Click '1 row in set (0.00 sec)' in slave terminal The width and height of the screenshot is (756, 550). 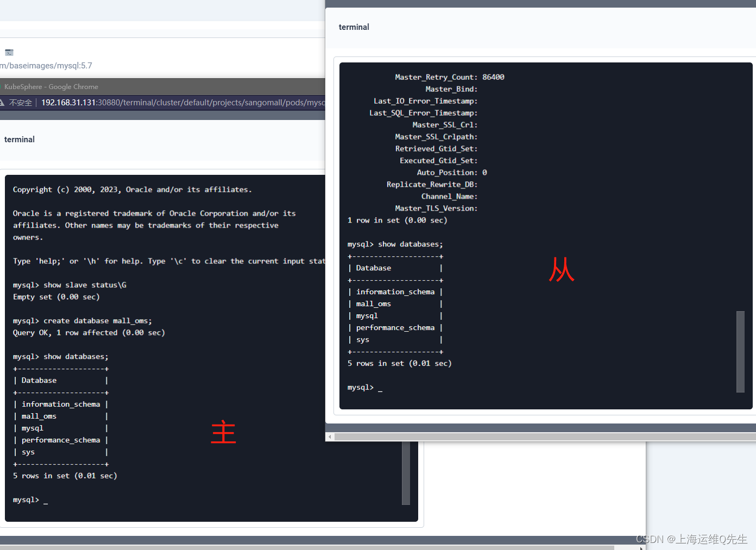[398, 220]
